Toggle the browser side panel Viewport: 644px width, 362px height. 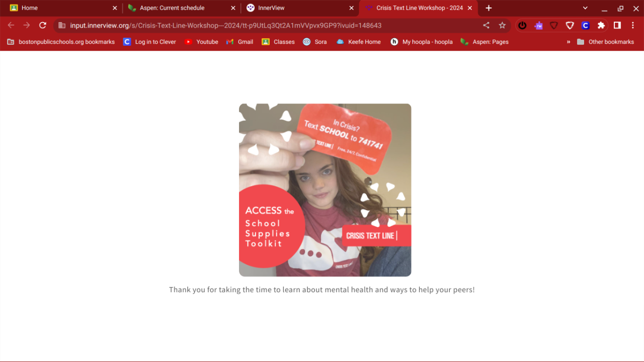point(617,25)
